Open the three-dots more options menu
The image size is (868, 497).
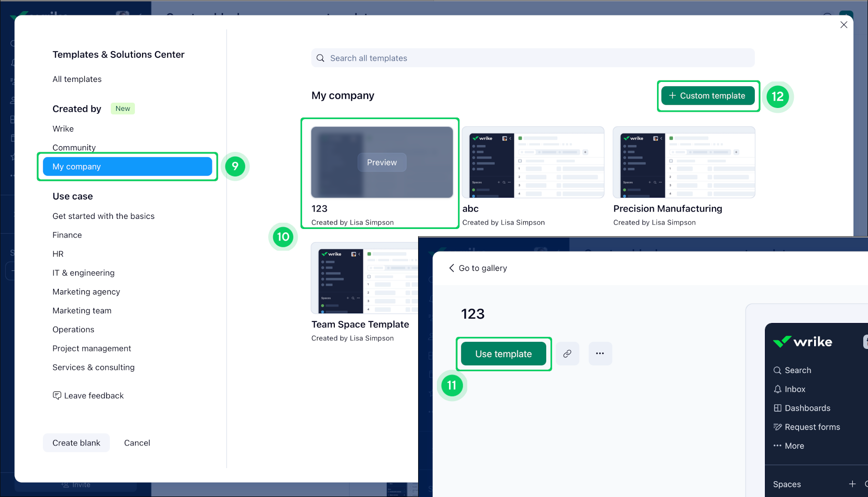(x=600, y=353)
